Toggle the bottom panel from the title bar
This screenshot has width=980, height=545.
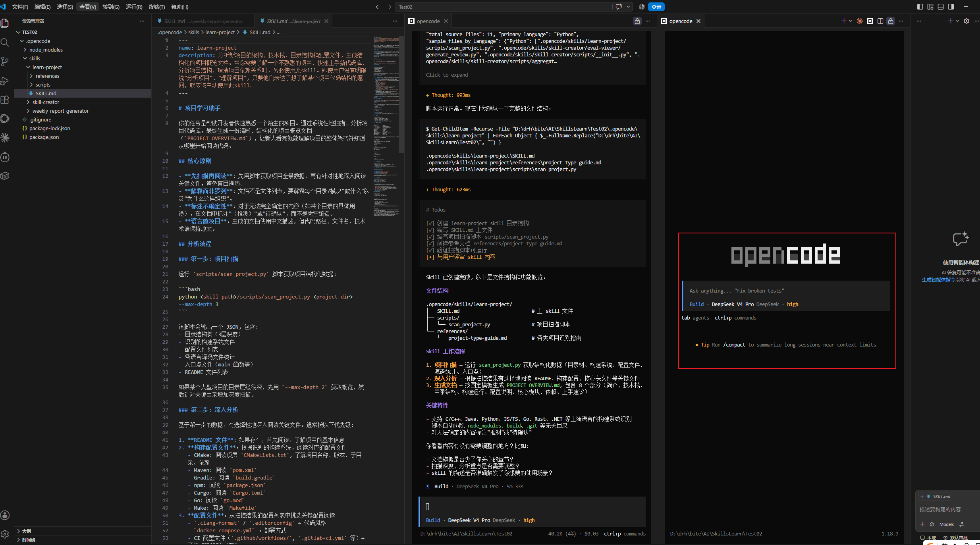click(x=941, y=7)
